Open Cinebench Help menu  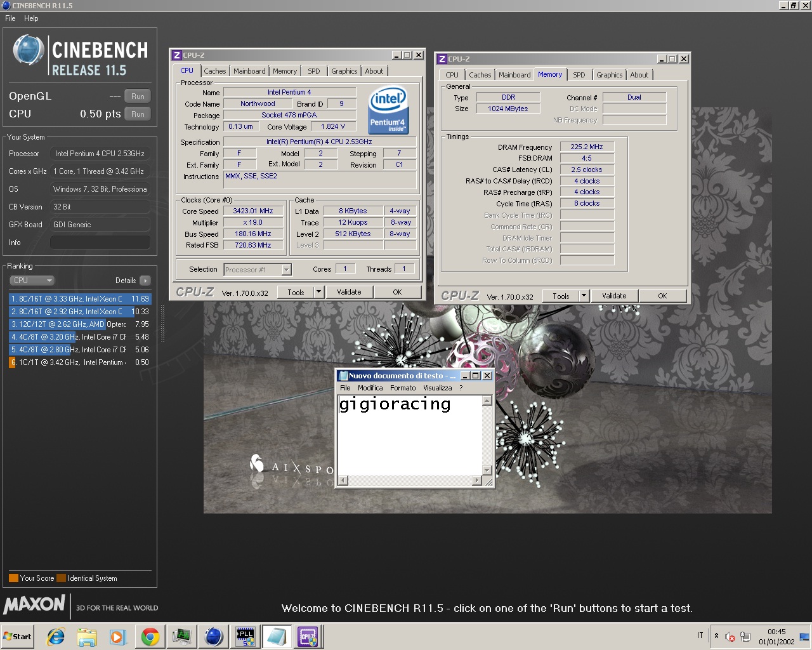point(31,18)
